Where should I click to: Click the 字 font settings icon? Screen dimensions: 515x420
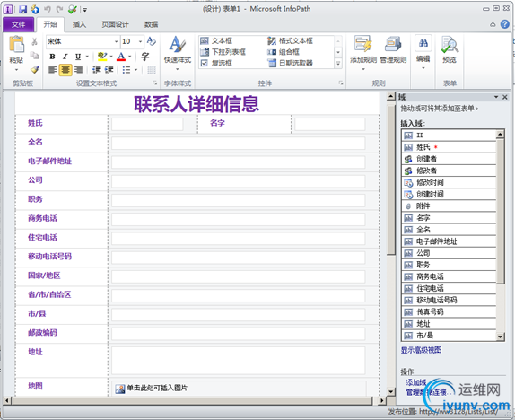click(x=144, y=57)
